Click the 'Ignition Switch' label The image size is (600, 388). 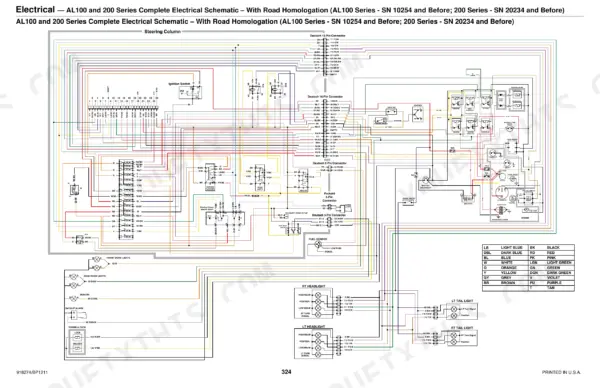(x=179, y=84)
